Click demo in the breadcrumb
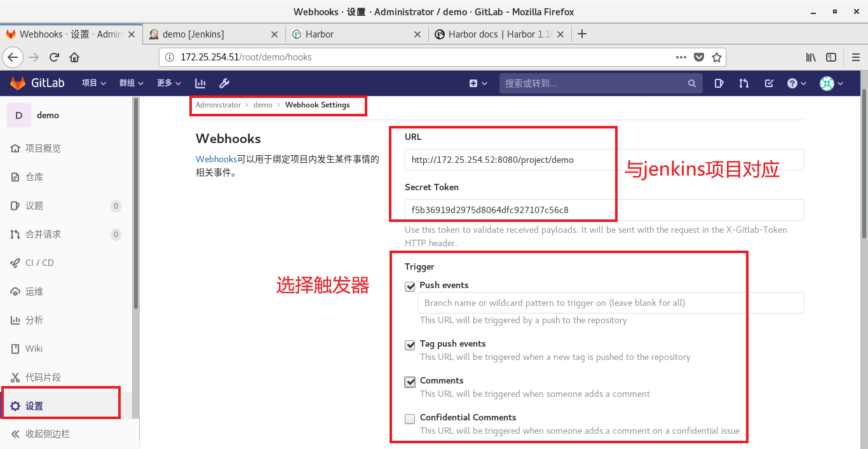 (263, 105)
